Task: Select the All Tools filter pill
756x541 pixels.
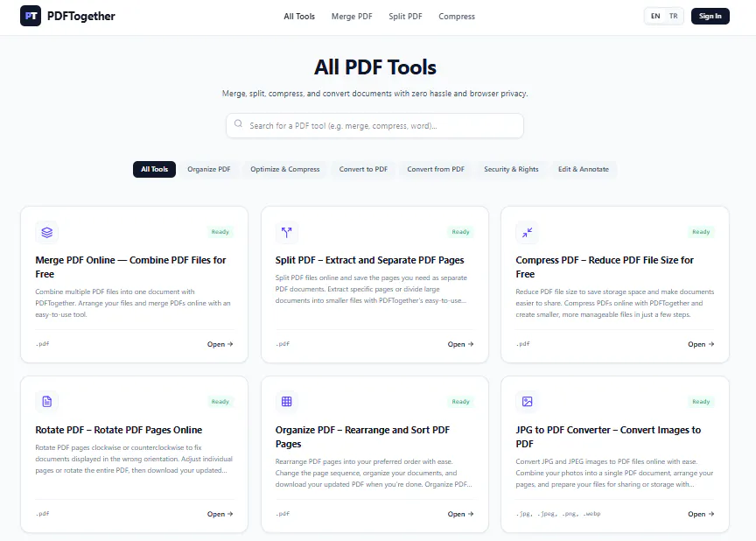Action: (x=154, y=169)
